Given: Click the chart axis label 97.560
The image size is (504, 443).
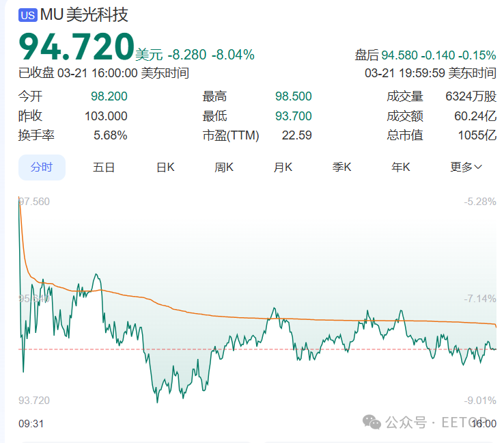Looking at the screenshot, I should pos(34,202).
